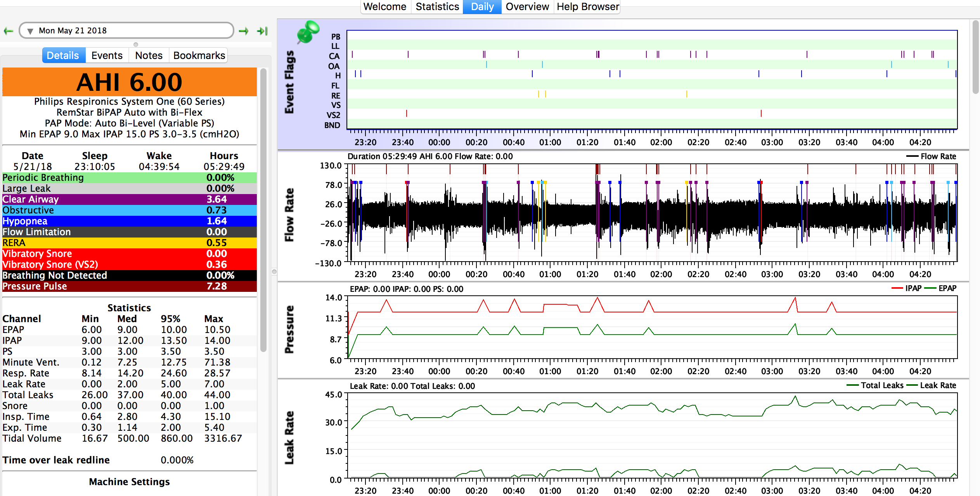
Task: Open the date dropdown Mon May 21 2018
Action: click(x=126, y=31)
